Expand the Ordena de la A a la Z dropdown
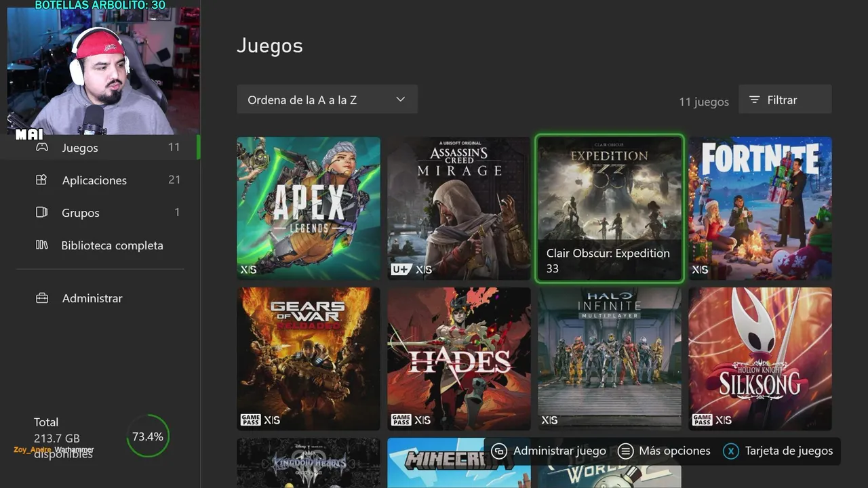Image resolution: width=868 pixels, height=488 pixels. pyautogui.click(x=327, y=100)
